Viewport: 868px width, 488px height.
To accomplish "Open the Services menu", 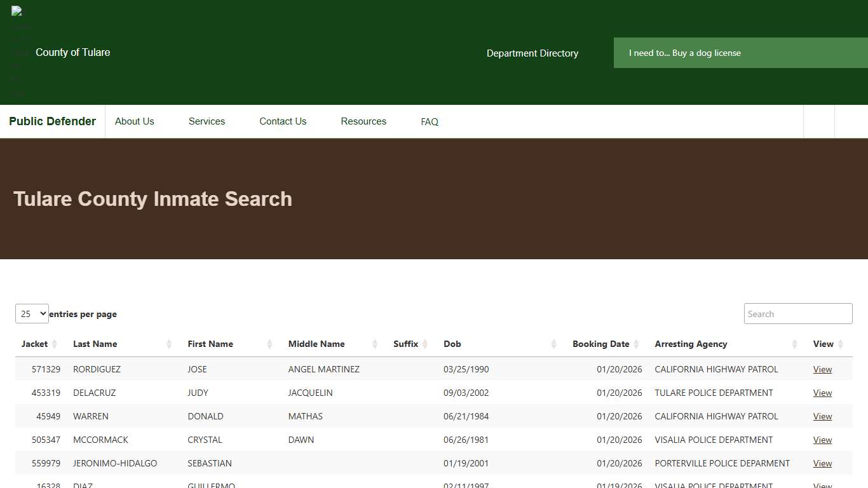I will pos(207,121).
